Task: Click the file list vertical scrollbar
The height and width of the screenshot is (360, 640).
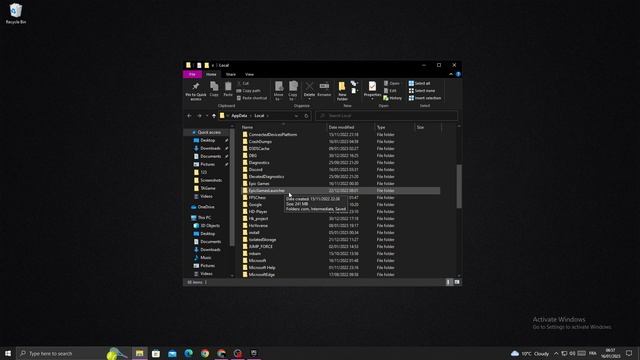Action: click(x=459, y=186)
